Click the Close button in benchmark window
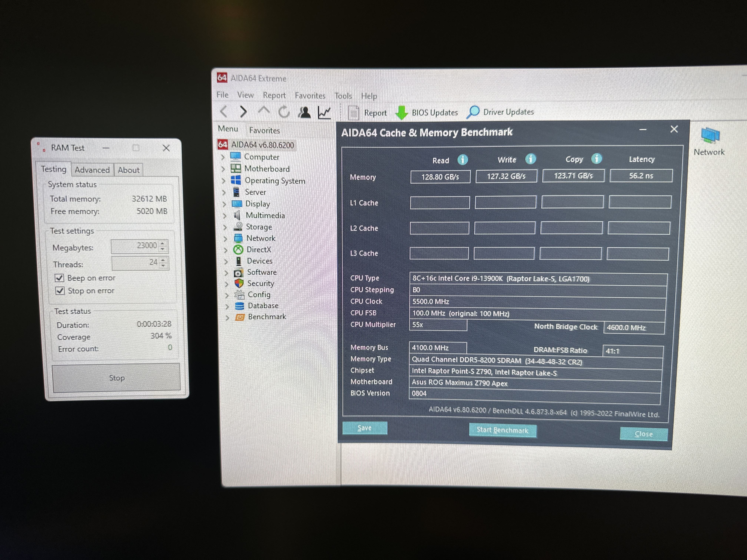 [644, 434]
